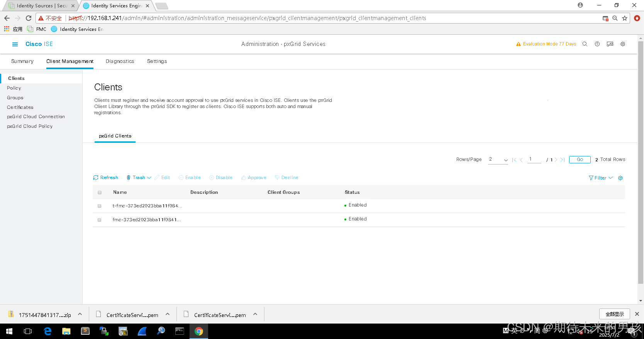The width and height of the screenshot is (644, 339).
Task: Expand options for second CertificateServi pem download
Action: coord(255,314)
